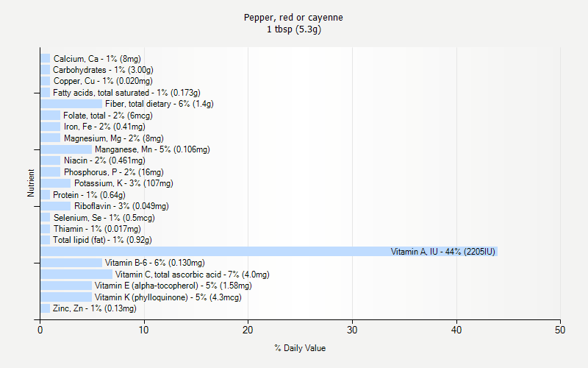588x368 pixels.
Task: Click the Fiber, total dietary bar label
Action: [159, 104]
